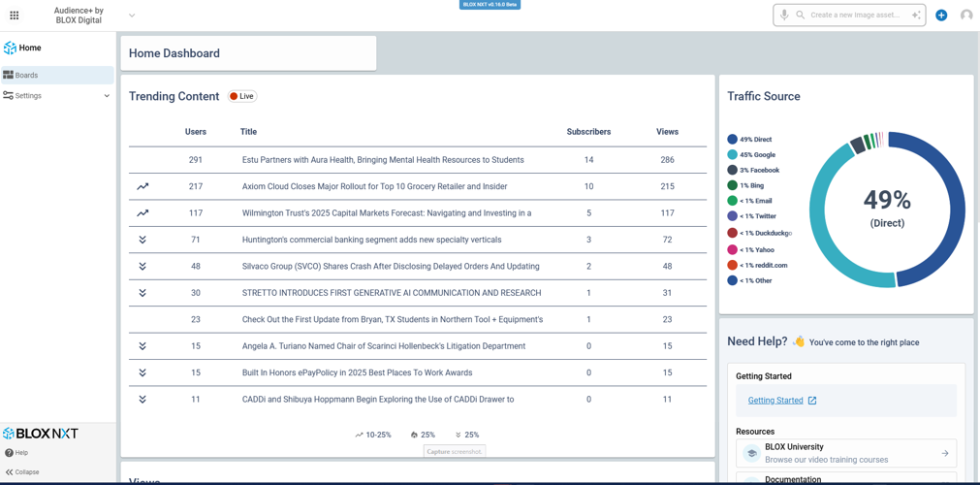Open the Angela A. Turiano Named Chair article
Viewport: 980px width, 485px height.
tap(384, 346)
